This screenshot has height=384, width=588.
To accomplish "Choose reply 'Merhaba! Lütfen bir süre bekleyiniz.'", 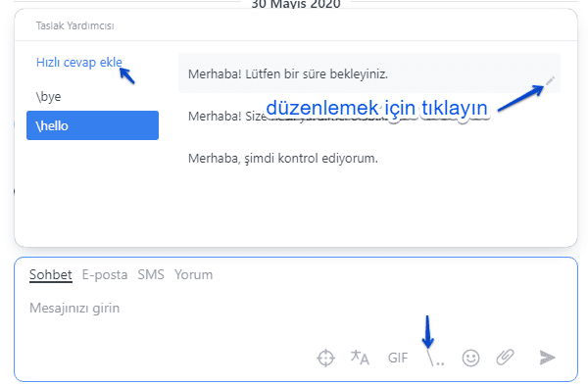I will tap(369, 73).
